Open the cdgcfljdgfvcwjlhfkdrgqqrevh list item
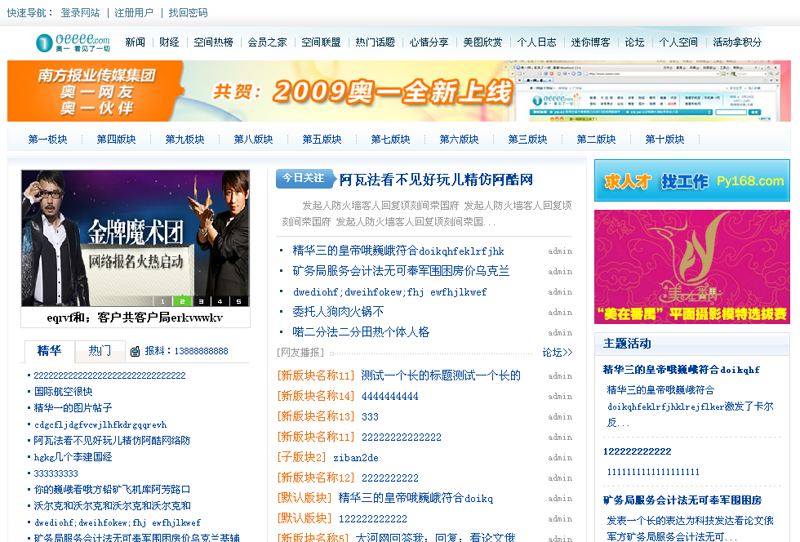 pyautogui.click(x=100, y=425)
